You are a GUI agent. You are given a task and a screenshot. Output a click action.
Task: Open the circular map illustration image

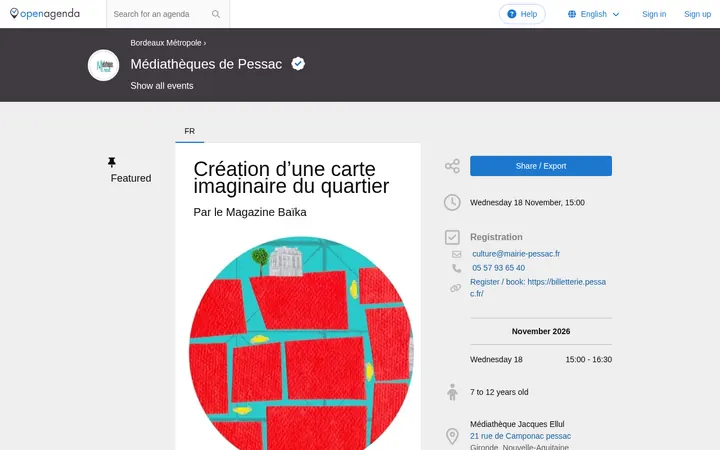pos(301,343)
